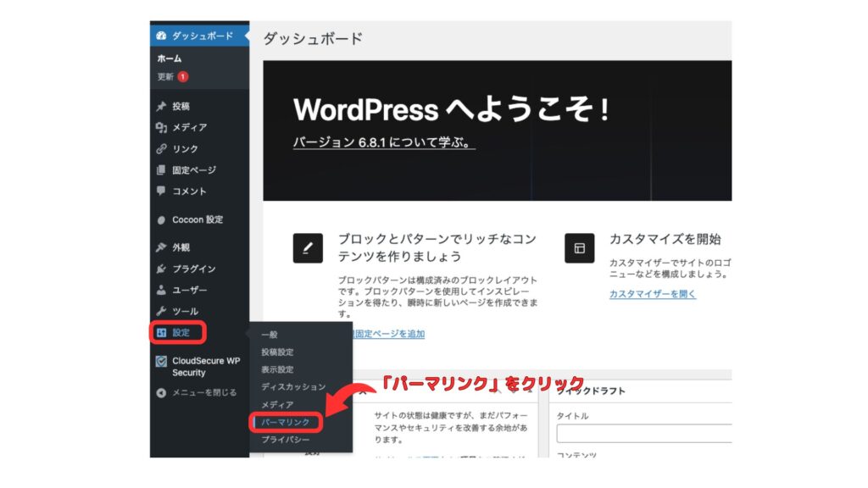Open 更新 in the dashboard submenu

(165, 77)
